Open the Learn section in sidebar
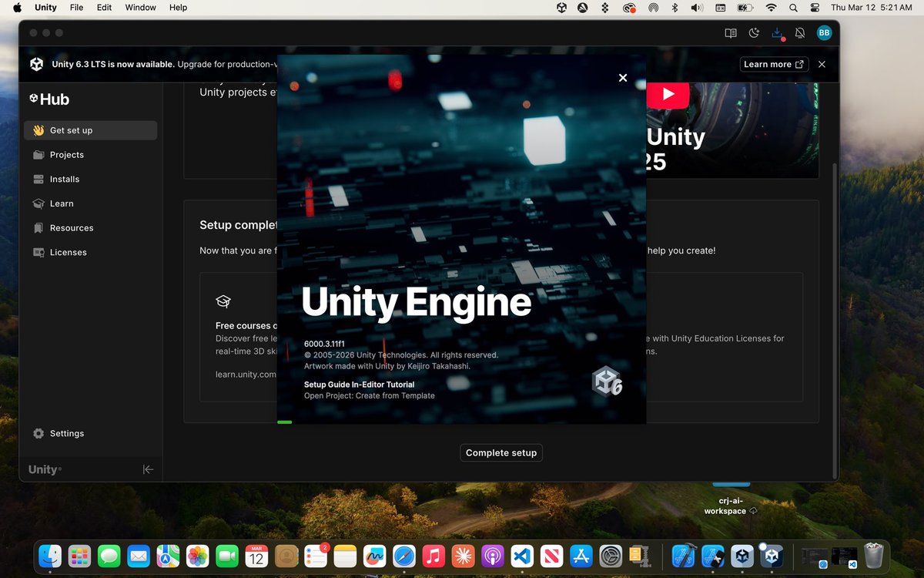This screenshot has height=578, width=924. pos(90,203)
